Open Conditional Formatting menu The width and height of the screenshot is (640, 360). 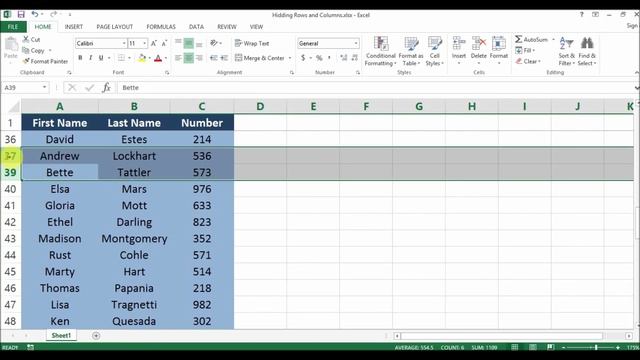380,51
